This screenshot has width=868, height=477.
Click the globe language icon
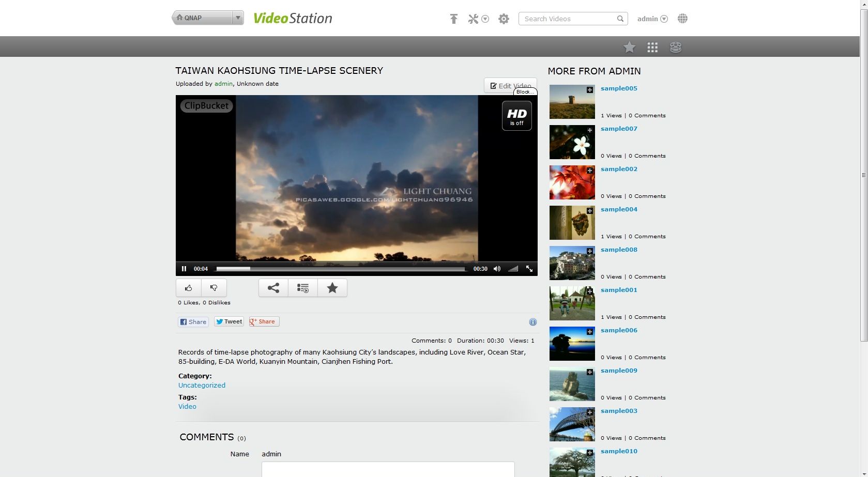(682, 19)
